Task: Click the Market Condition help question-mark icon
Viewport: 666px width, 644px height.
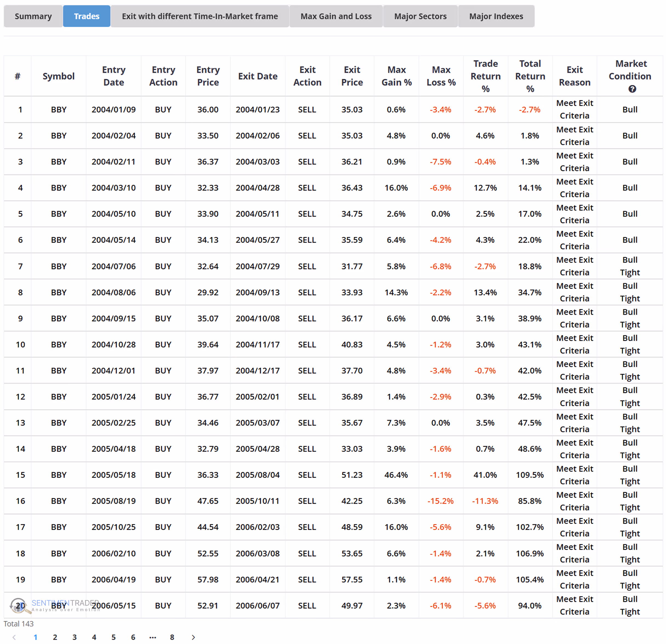Action: (x=632, y=89)
